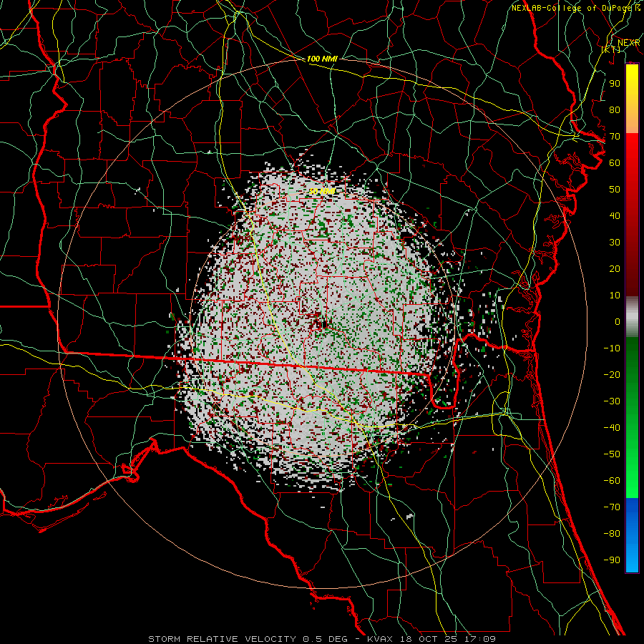The height and width of the screenshot is (644, 644).
Task: Select the "[KT]" units label above the color scale
Action: pyautogui.click(x=611, y=49)
